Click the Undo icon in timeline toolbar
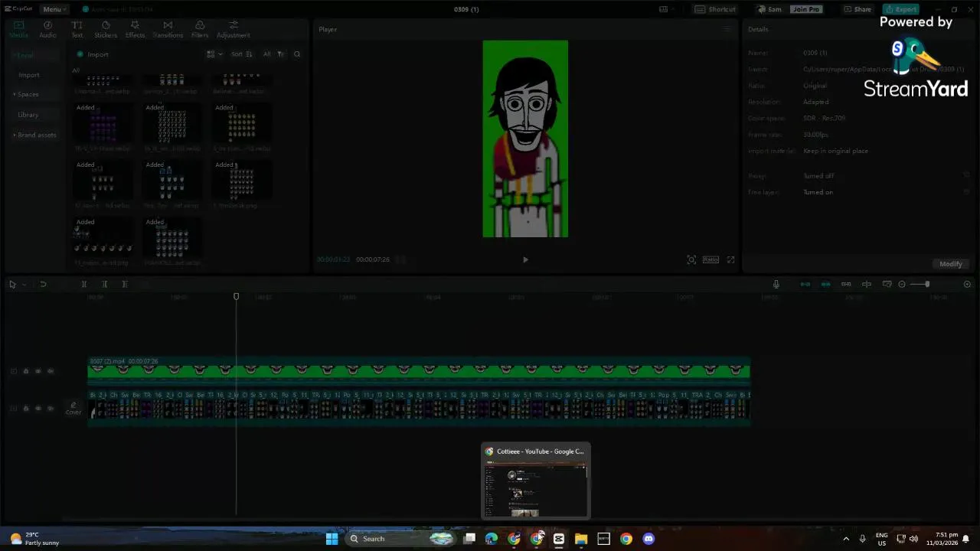 pos(43,284)
